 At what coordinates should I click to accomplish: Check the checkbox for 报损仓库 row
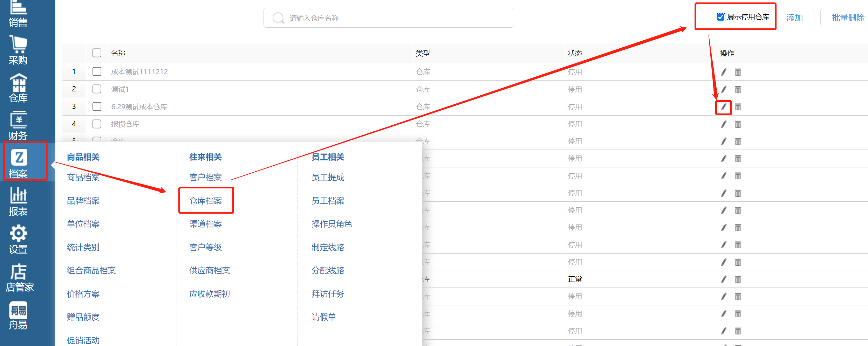(x=97, y=124)
